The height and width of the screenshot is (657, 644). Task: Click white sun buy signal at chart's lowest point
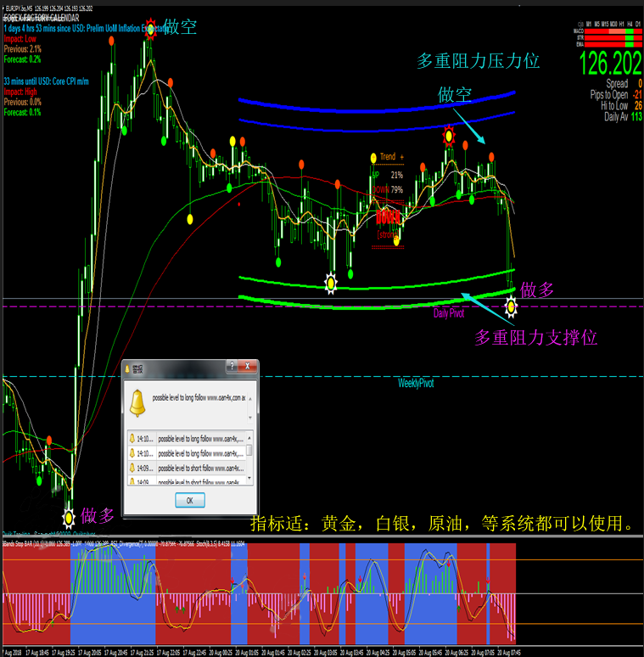click(x=69, y=519)
